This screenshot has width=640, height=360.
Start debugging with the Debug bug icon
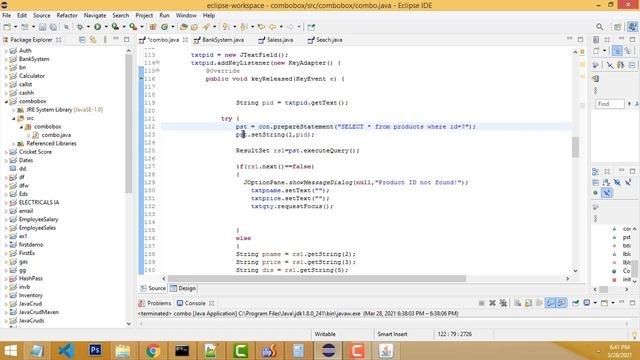tap(80, 27)
